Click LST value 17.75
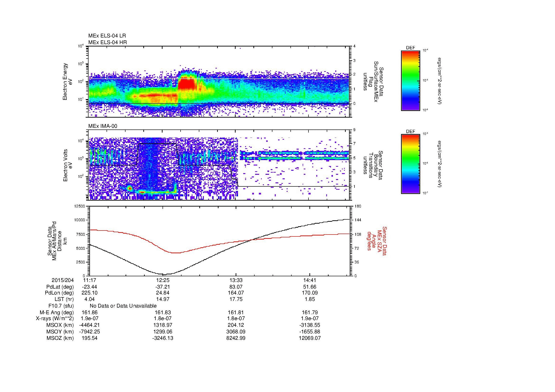 [236, 299]
